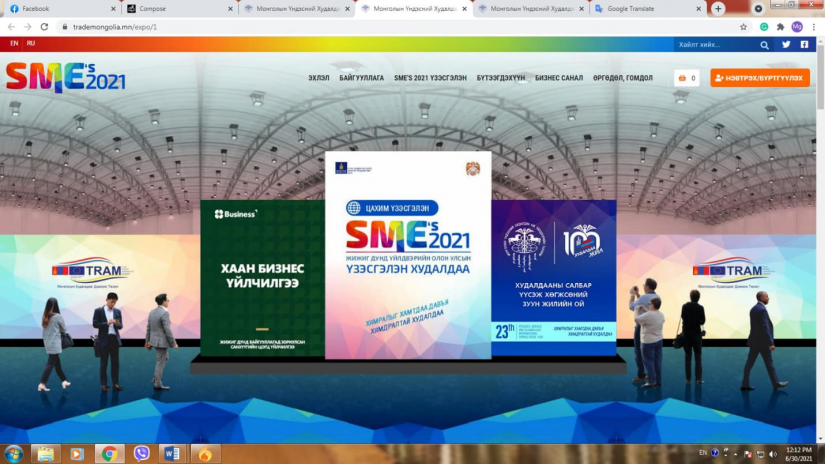Screen dimensions: 825x464
Task: Open the ӨРГӨДӨЛ, ГОМДОЛ menu item
Action: (x=623, y=78)
